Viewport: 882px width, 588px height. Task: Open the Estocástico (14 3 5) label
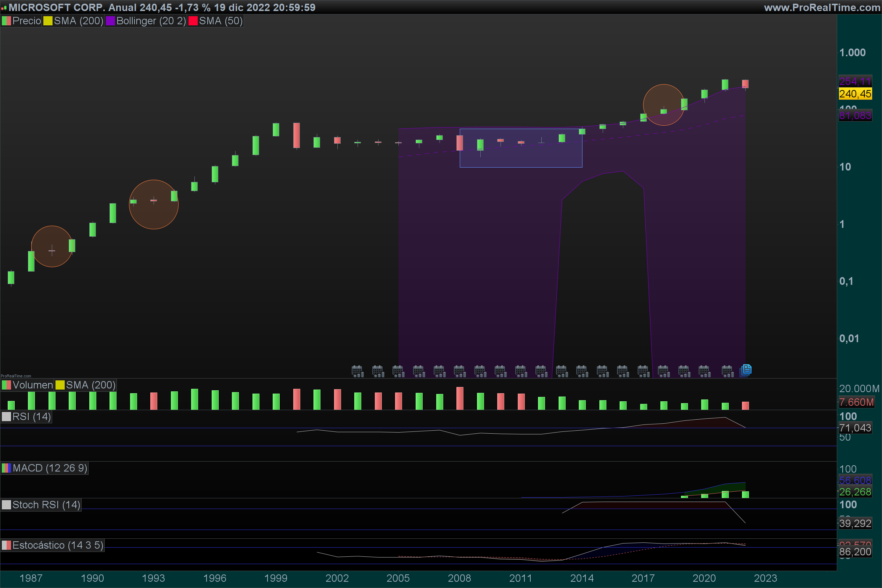tap(57, 545)
